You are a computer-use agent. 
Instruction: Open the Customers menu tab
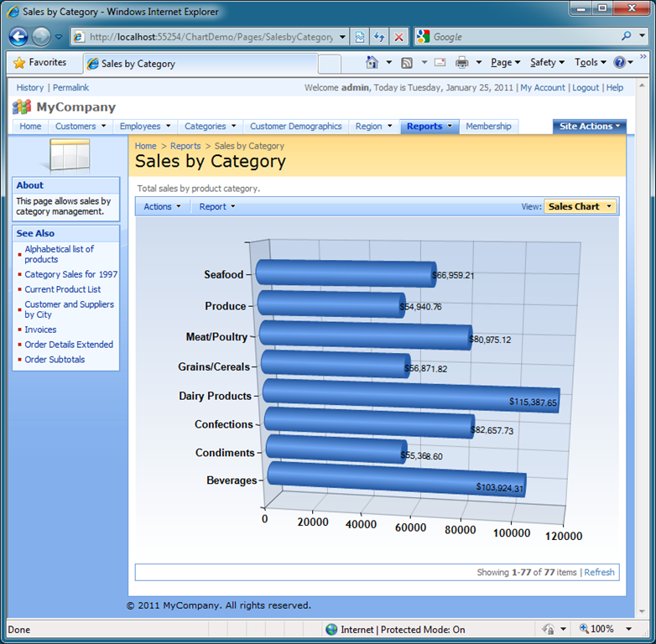[x=81, y=127]
